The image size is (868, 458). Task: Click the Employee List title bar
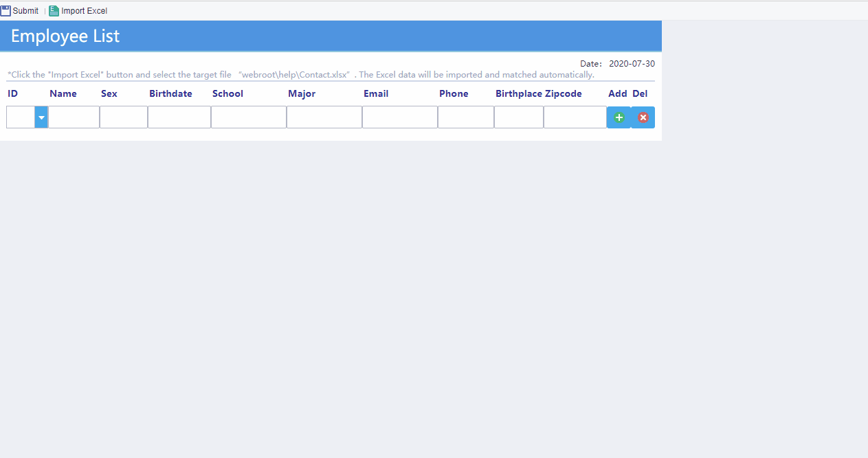coord(65,35)
